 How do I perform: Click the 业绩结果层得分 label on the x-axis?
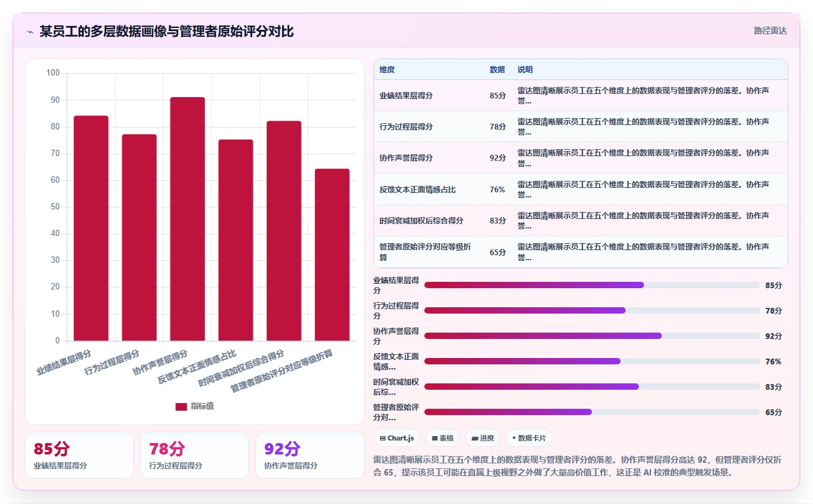point(64,362)
